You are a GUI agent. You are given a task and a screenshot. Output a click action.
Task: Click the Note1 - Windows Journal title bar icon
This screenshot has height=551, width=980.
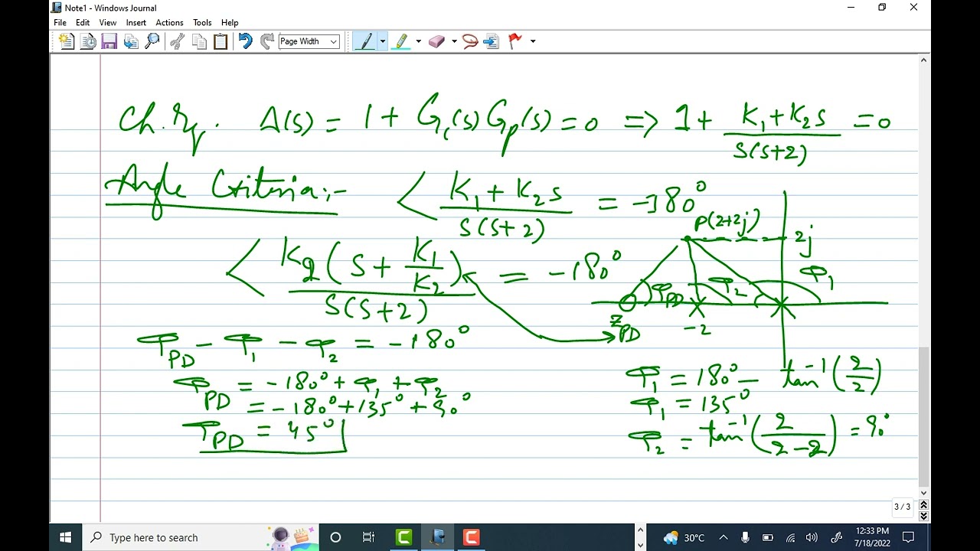57,8
